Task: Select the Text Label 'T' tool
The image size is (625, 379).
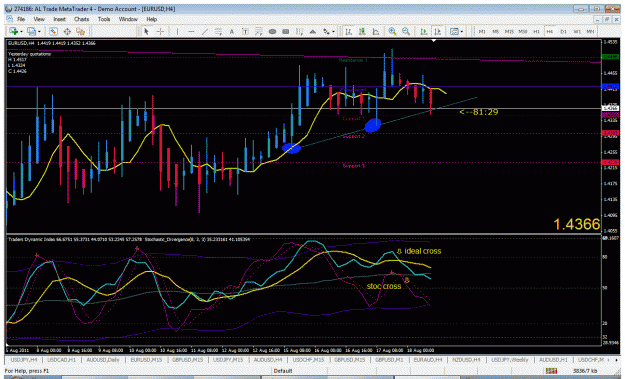Action: tap(245, 31)
